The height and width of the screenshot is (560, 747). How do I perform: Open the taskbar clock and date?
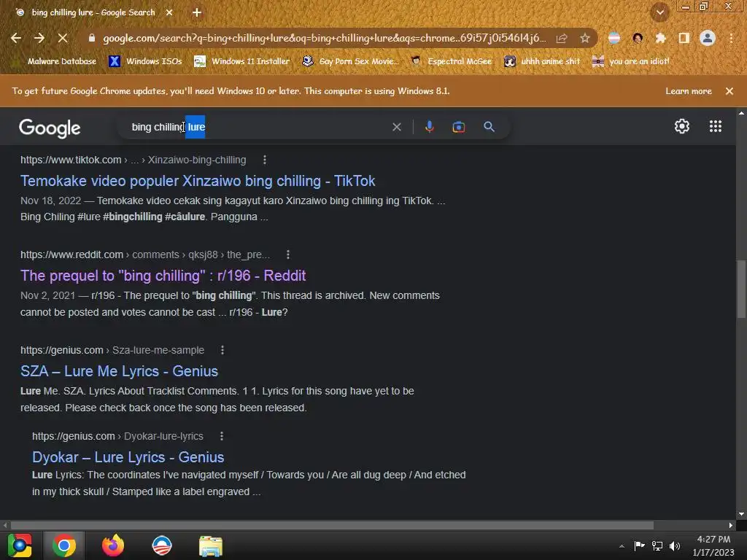tap(713, 545)
